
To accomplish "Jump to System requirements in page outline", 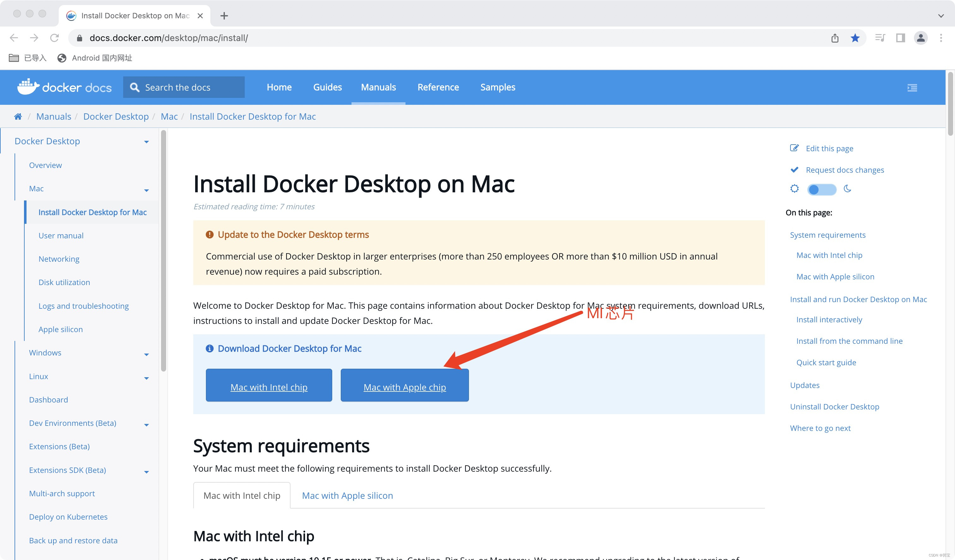I will [x=828, y=235].
